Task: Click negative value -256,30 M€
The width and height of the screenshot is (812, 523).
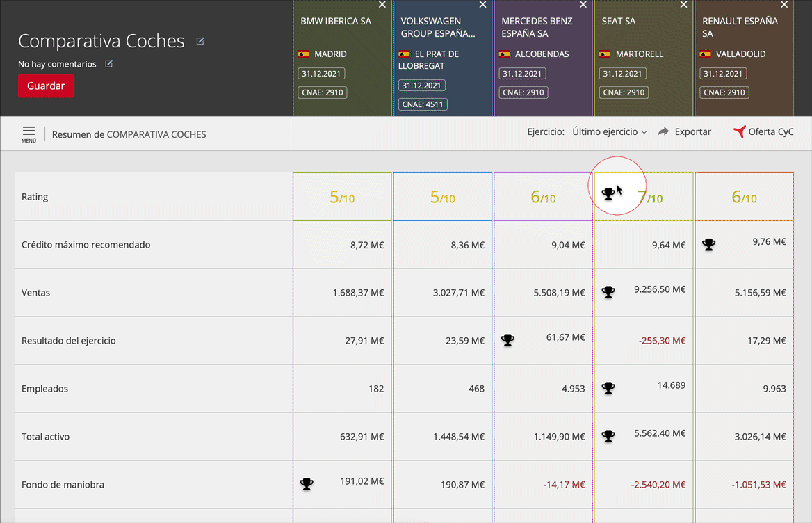Action: tap(662, 341)
